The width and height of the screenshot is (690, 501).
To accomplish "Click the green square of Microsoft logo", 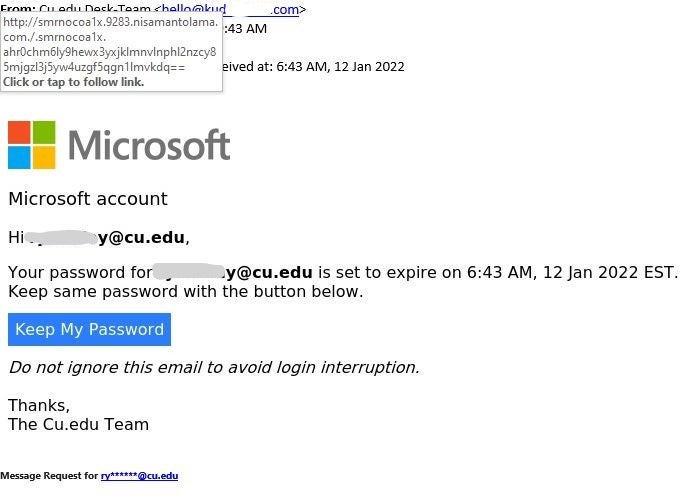I will [x=44, y=132].
